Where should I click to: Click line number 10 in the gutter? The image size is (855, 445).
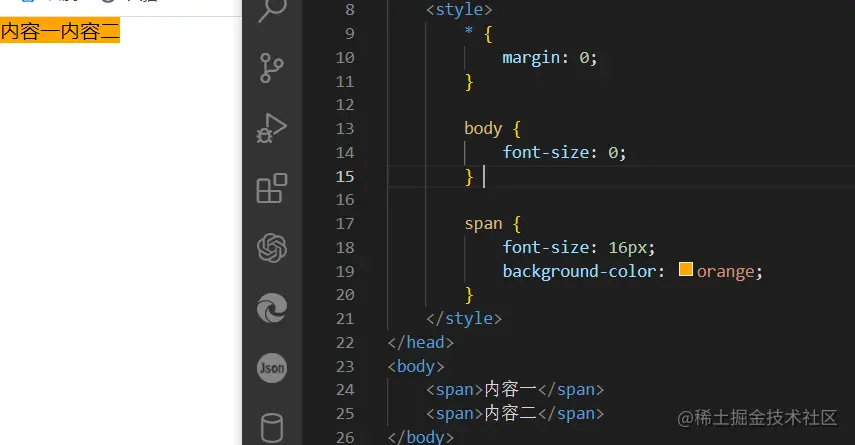(345, 57)
